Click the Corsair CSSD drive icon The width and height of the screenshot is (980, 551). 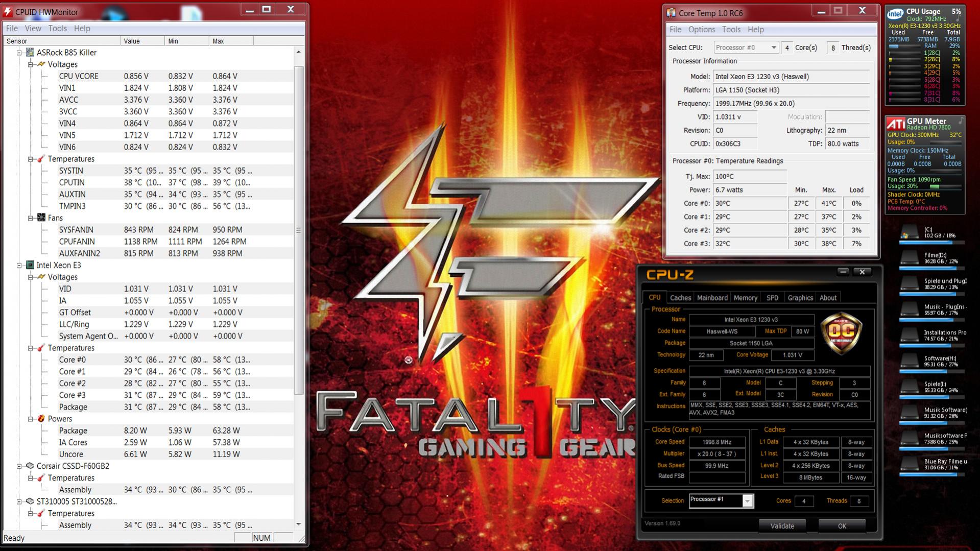(x=30, y=466)
